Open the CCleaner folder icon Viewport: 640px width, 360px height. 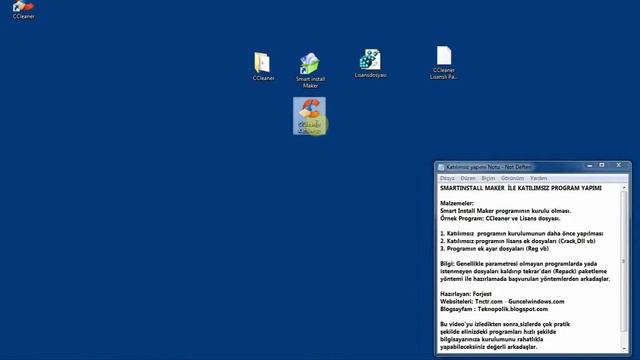263,66
